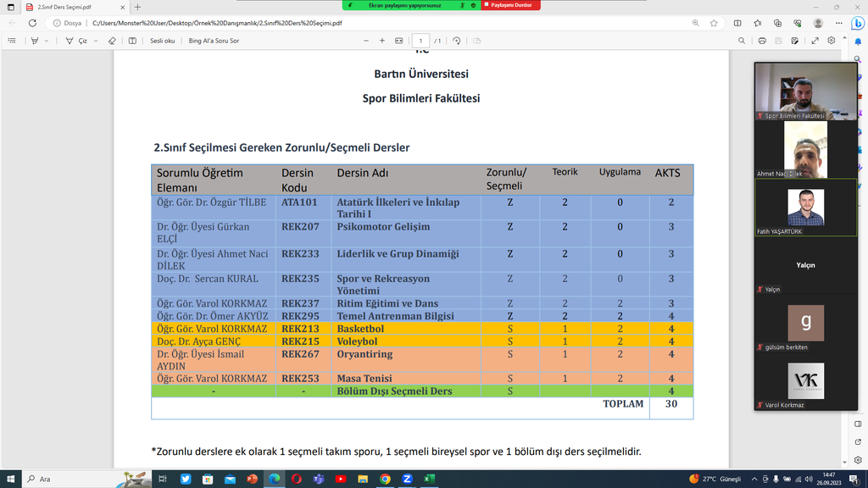Expand the Çiz draw options dropdown
This screenshot has width=868, height=488.
pos(96,41)
